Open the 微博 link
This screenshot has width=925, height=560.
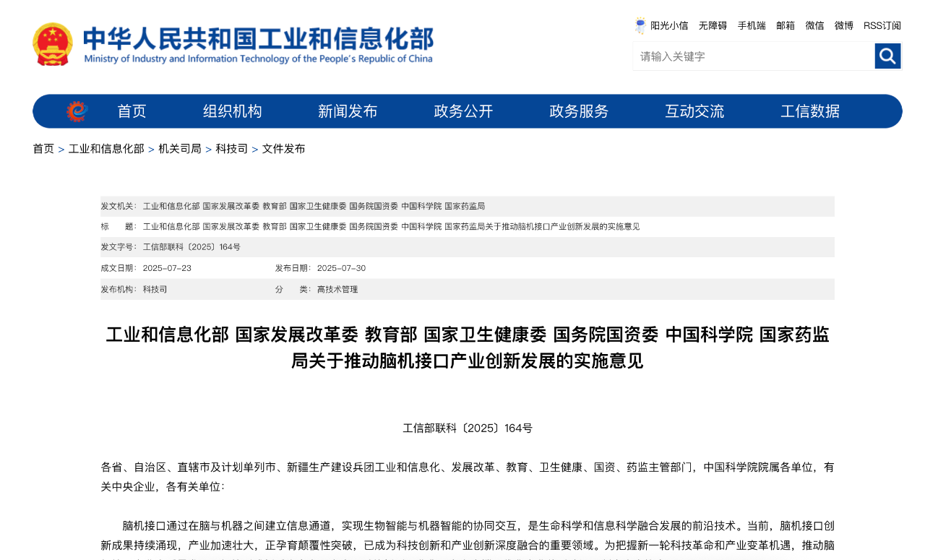(x=843, y=25)
